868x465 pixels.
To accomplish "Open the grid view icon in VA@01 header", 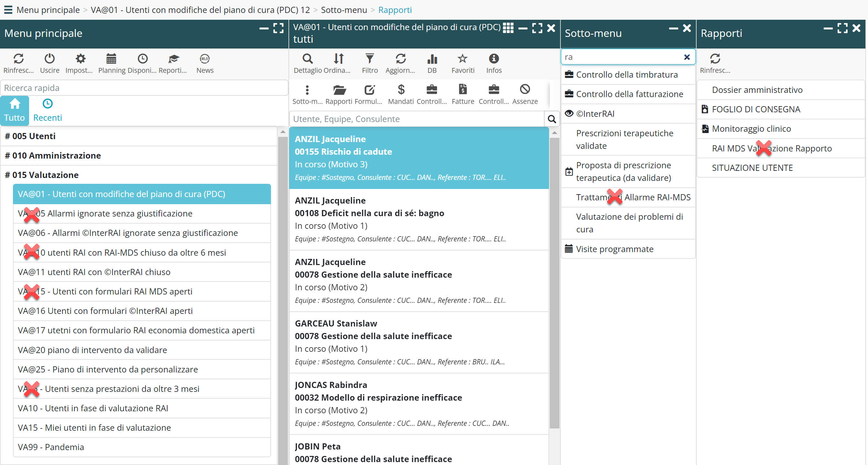I will pyautogui.click(x=508, y=28).
